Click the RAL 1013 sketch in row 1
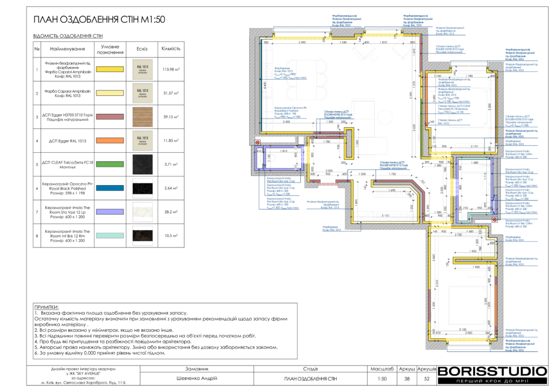The height and width of the screenshot is (392, 555). (143, 69)
